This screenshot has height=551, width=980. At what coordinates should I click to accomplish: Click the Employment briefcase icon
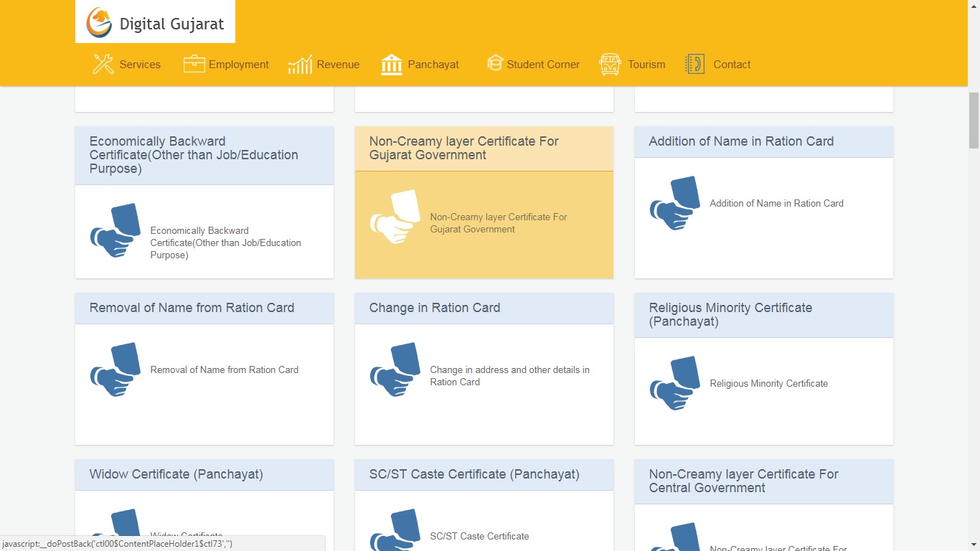[194, 64]
